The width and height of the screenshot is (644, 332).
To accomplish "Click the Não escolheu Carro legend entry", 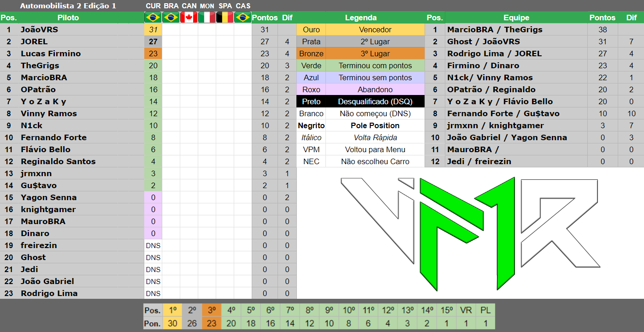I will (x=375, y=161).
